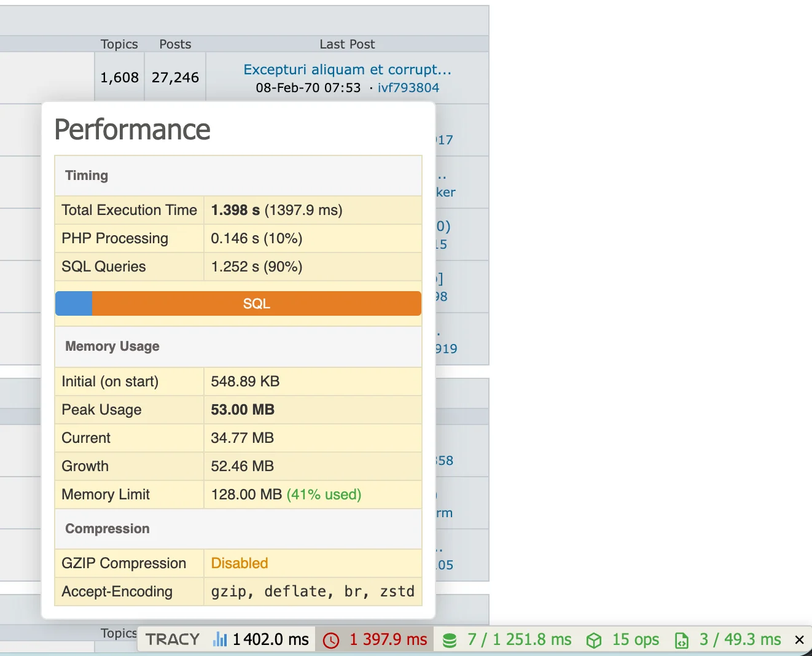Image resolution: width=812 pixels, height=656 pixels.
Task: Click the Posts column header
Action: click(x=175, y=44)
